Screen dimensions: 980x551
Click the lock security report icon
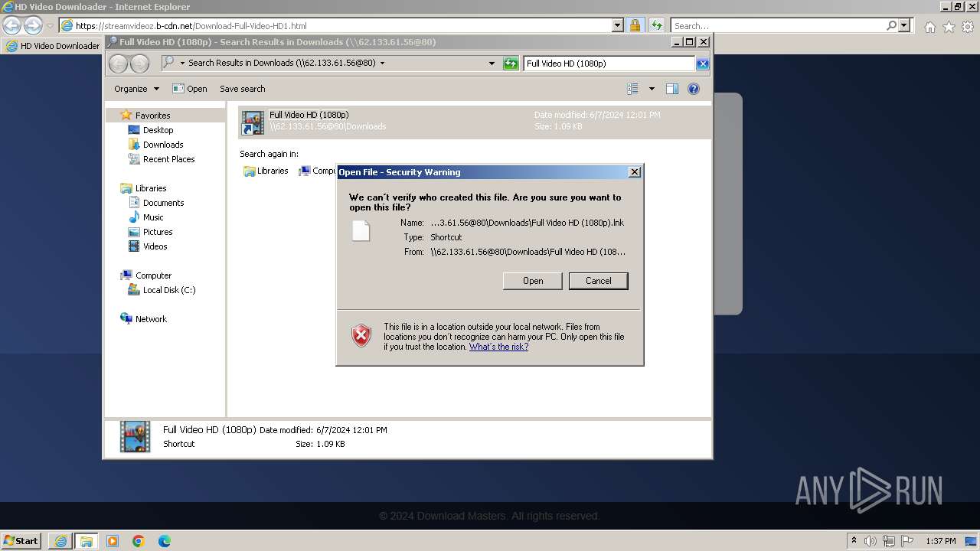click(635, 25)
